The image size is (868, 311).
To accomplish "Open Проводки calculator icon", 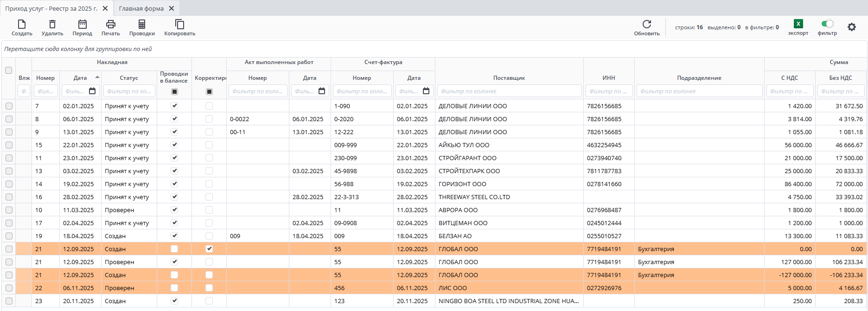I will (x=142, y=25).
